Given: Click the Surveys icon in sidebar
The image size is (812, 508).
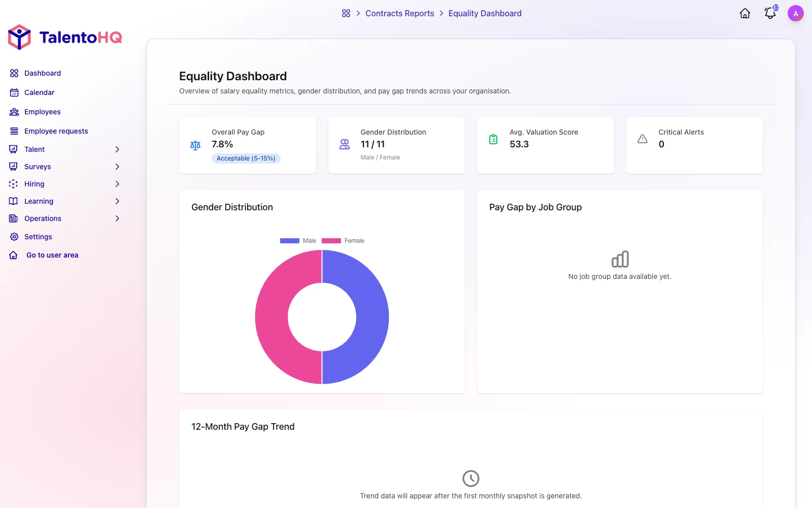Looking at the screenshot, I should [13, 167].
